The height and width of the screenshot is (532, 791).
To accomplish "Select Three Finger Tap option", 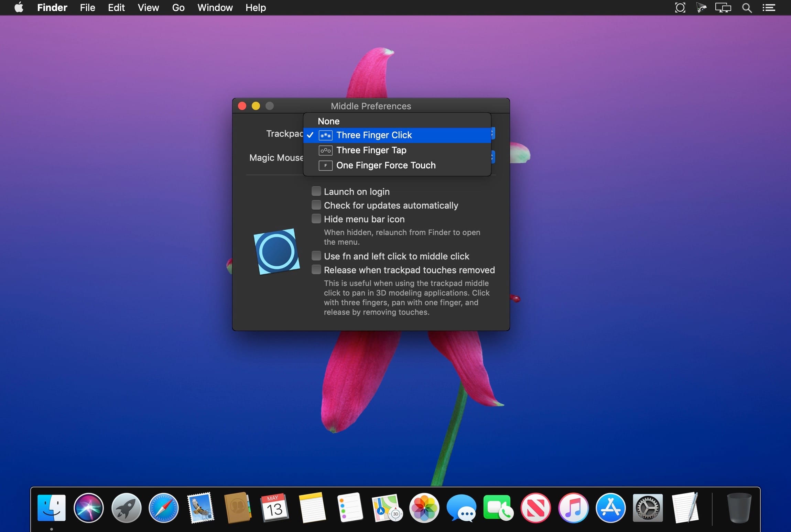I will [371, 150].
